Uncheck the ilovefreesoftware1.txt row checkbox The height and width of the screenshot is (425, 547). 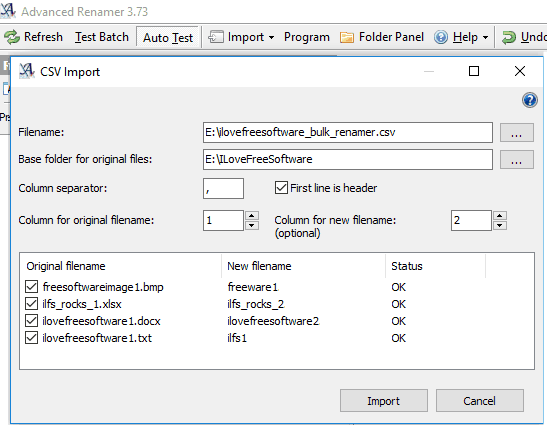point(31,338)
